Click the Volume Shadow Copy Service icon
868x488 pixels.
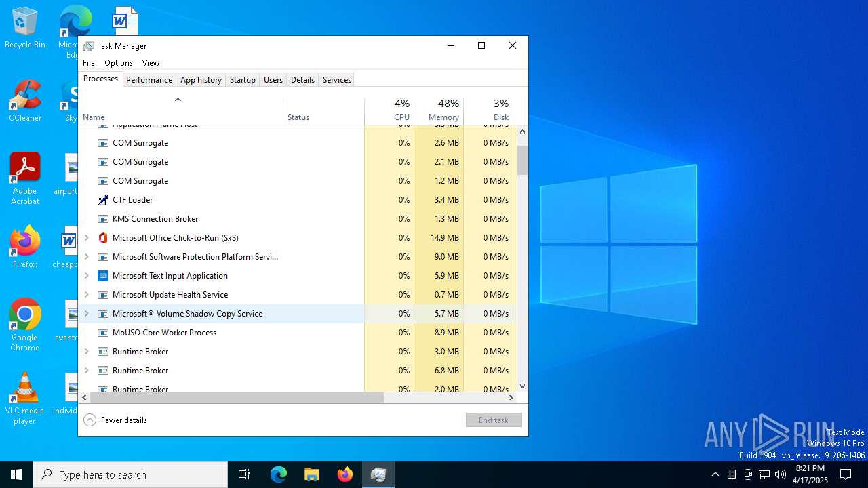[x=103, y=314]
